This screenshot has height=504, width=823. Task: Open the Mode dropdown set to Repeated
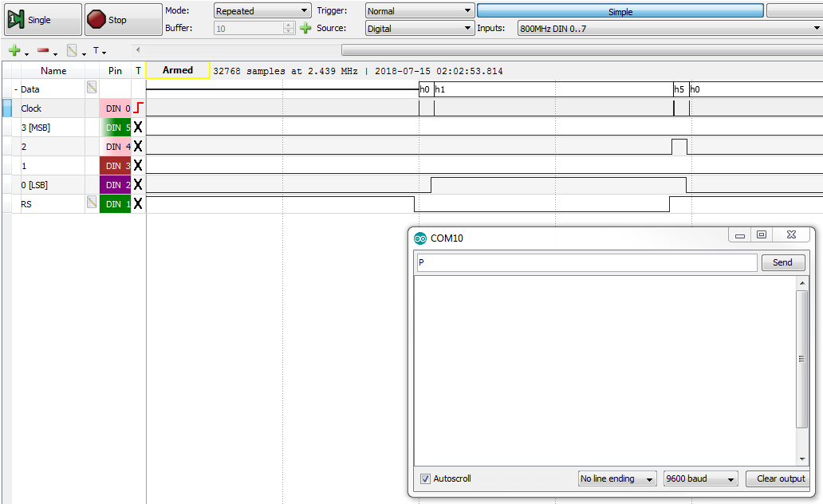(x=262, y=10)
